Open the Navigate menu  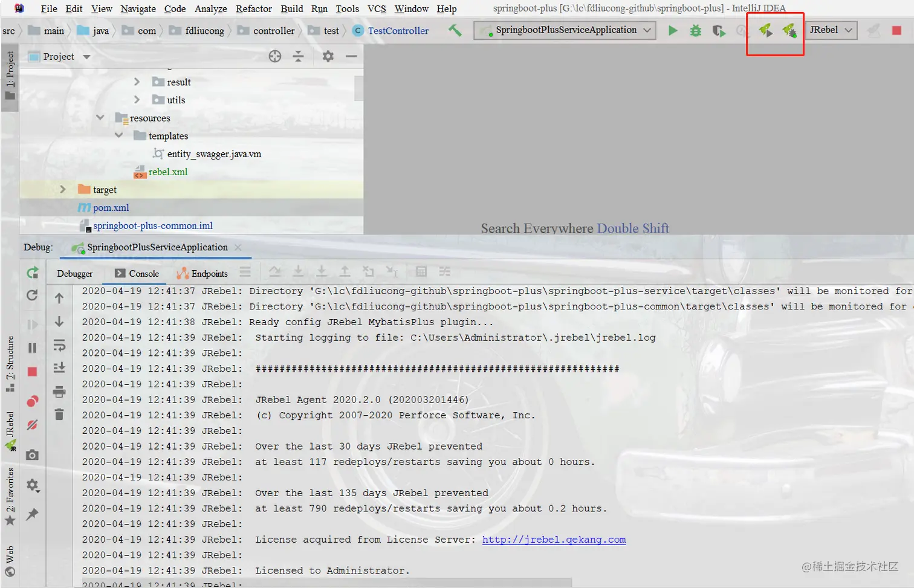tap(138, 8)
